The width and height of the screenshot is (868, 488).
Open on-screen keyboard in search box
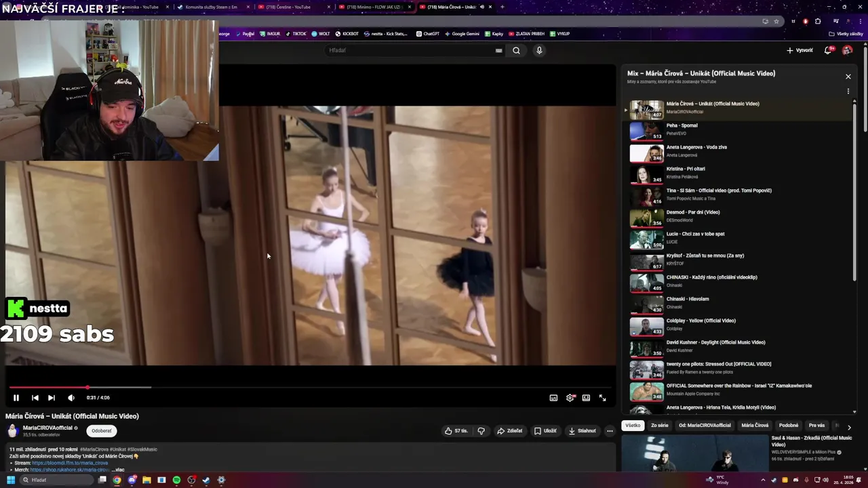499,50
